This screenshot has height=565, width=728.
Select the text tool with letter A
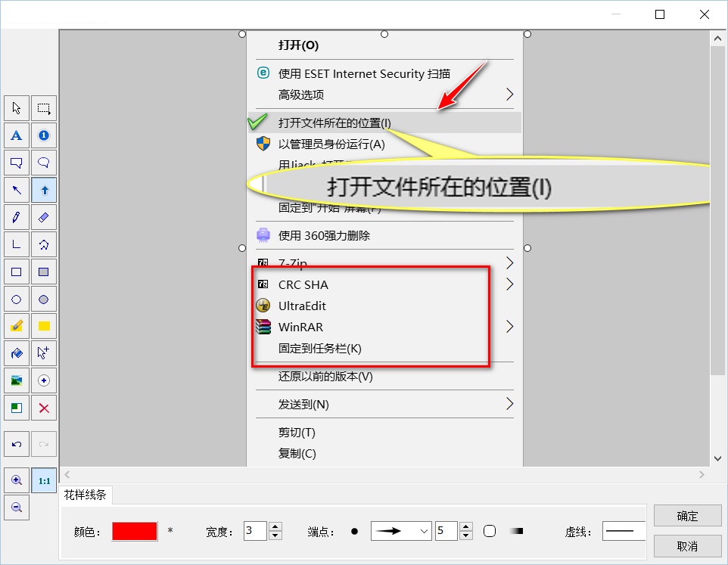point(17,135)
